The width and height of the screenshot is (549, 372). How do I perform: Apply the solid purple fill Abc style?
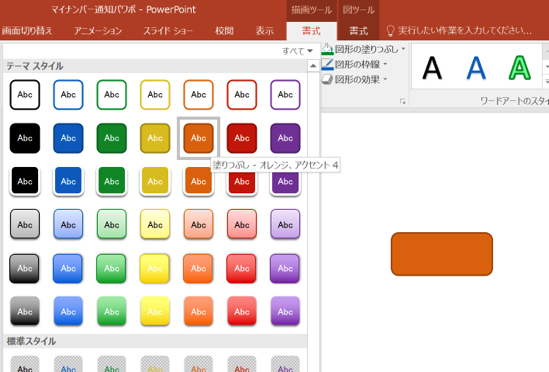(285, 138)
